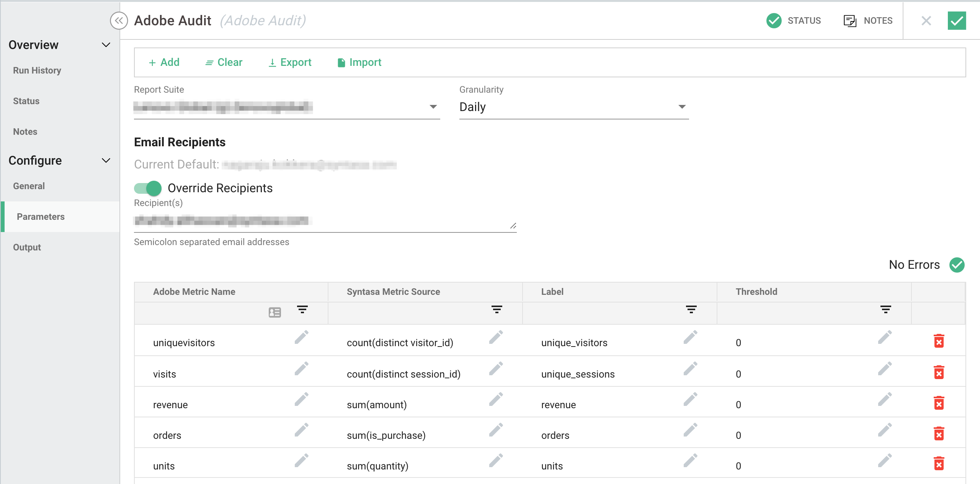The width and height of the screenshot is (980, 484).
Task: Edit sum(amount) metric source pencil
Action: 496,399
